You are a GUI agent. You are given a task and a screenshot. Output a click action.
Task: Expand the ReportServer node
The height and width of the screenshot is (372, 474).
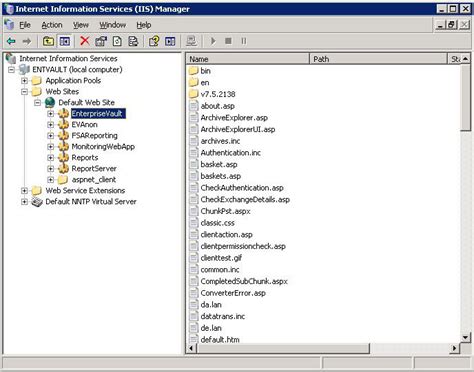click(50, 169)
